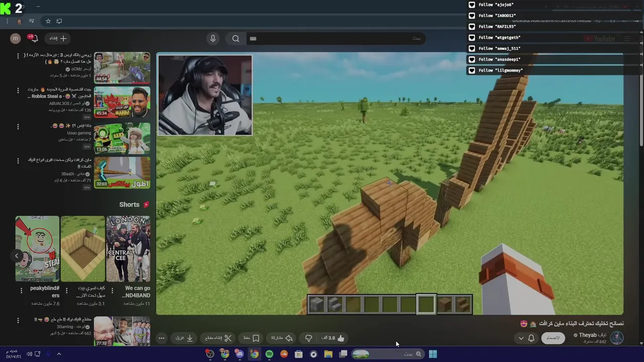The image size is (644, 362).
Task: Open options for the Uouo gaming video
Action: (x=18, y=126)
